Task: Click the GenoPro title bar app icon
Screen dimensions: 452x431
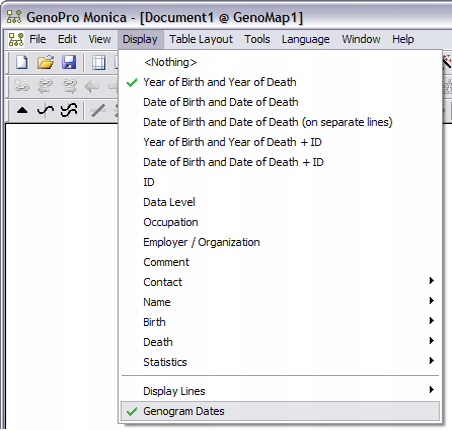Action: pyautogui.click(x=14, y=17)
